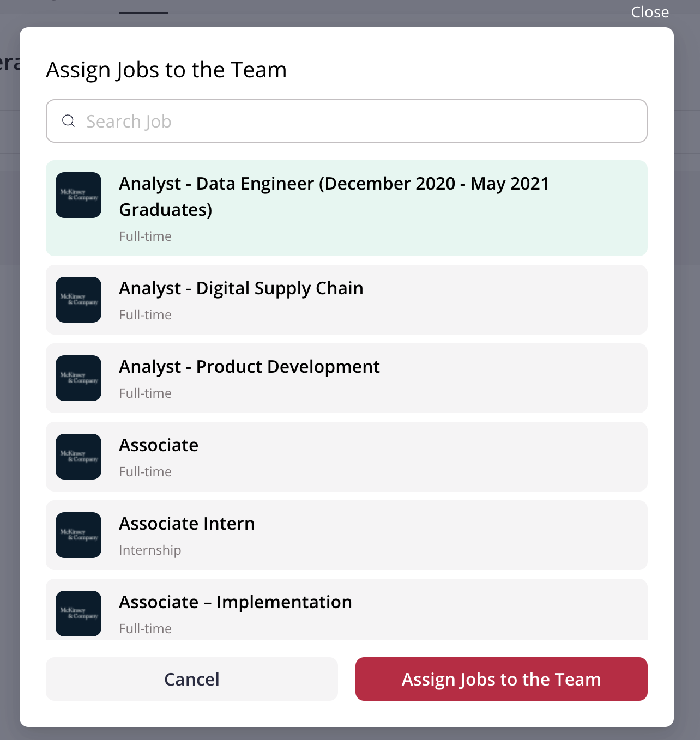Image resolution: width=700 pixels, height=740 pixels.
Task: Click the Analyst - Product Development title text
Action: pos(249,367)
